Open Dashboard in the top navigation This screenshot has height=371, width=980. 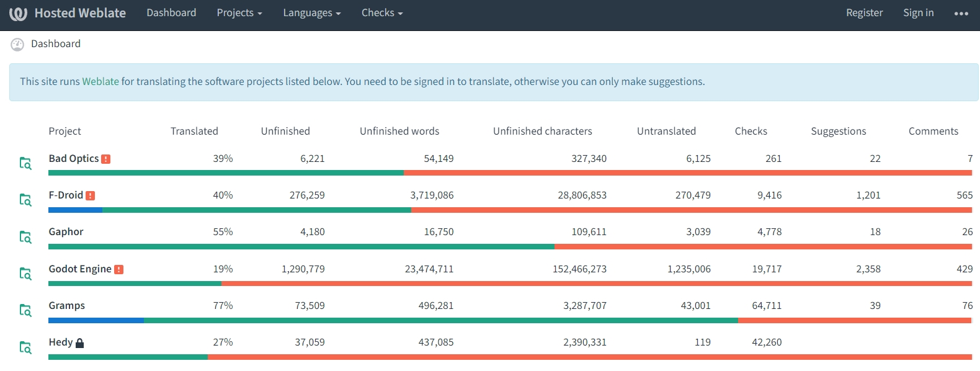[x=171, y=13]
